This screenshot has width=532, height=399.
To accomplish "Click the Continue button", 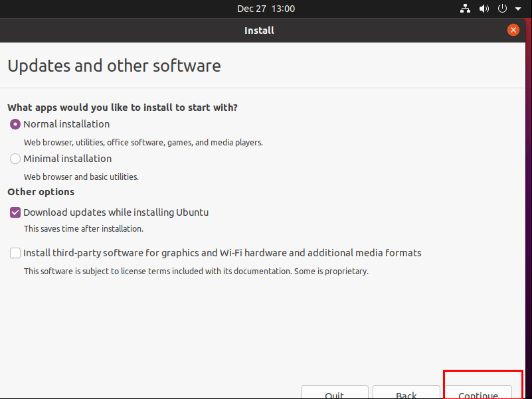I will (x=478, y=392).
